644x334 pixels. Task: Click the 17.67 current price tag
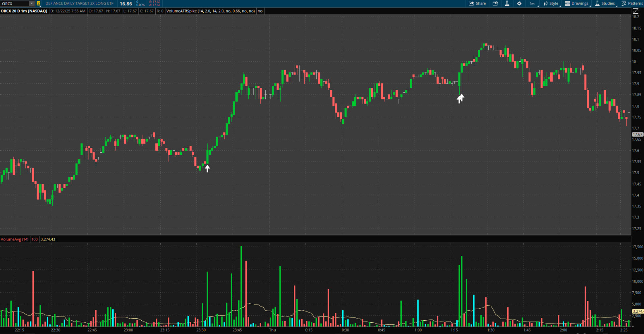638,135
